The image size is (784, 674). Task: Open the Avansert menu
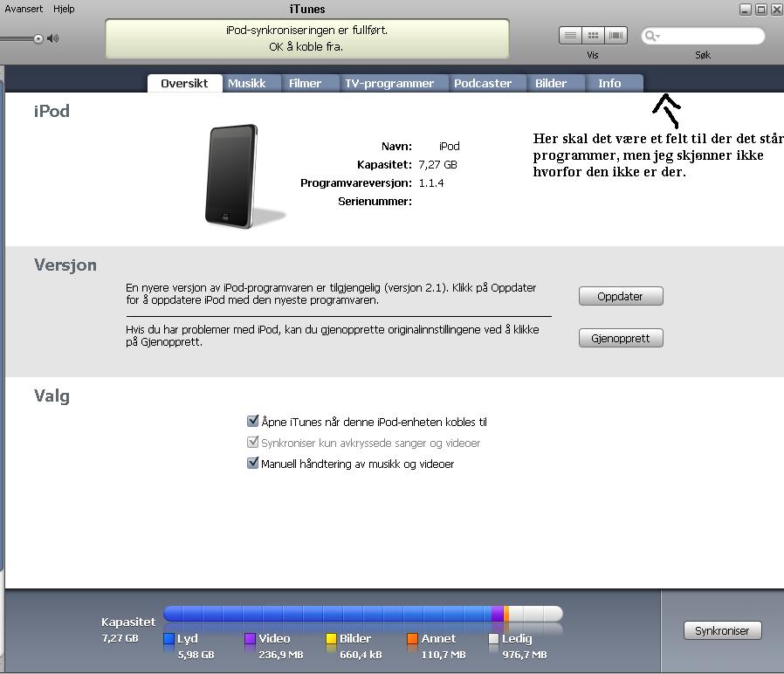[x=24, y=9]
